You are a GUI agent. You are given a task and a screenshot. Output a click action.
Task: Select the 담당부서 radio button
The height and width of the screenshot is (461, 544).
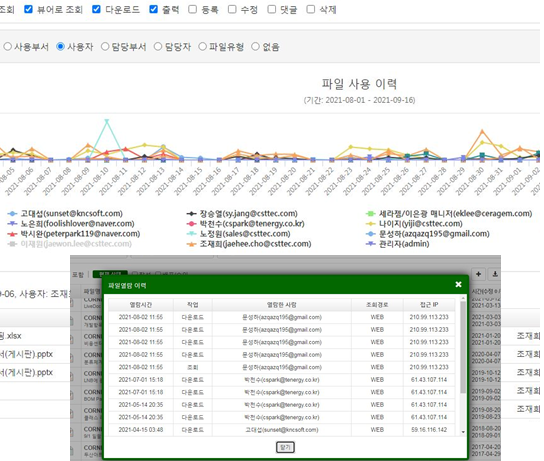(105, 46)
